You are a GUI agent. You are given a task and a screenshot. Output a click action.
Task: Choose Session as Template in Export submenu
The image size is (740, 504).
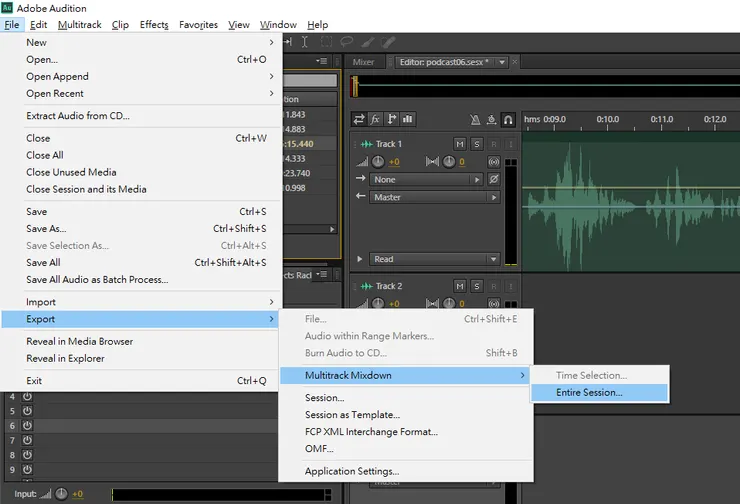tap(352, 415)
